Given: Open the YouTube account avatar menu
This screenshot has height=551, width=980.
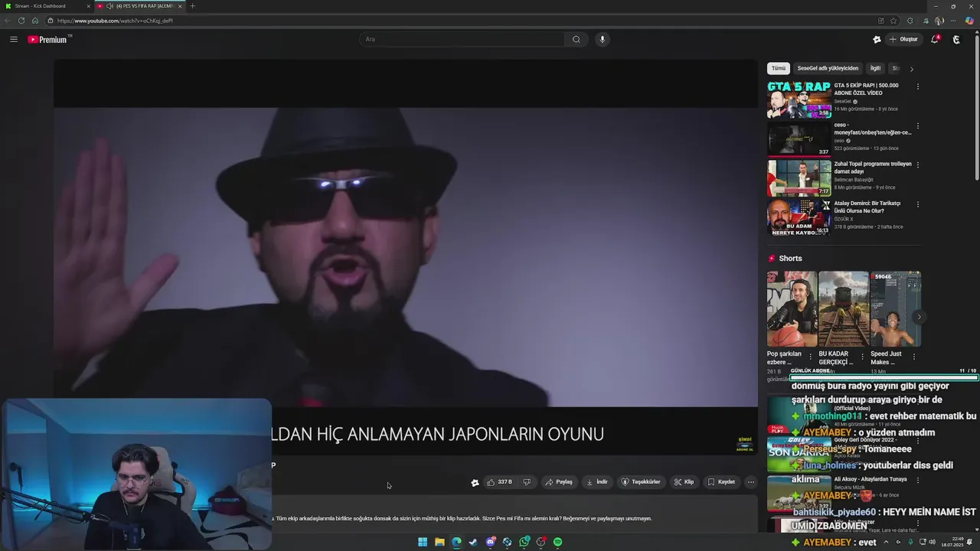Looking at the screenshot, I should click(956, 39).
